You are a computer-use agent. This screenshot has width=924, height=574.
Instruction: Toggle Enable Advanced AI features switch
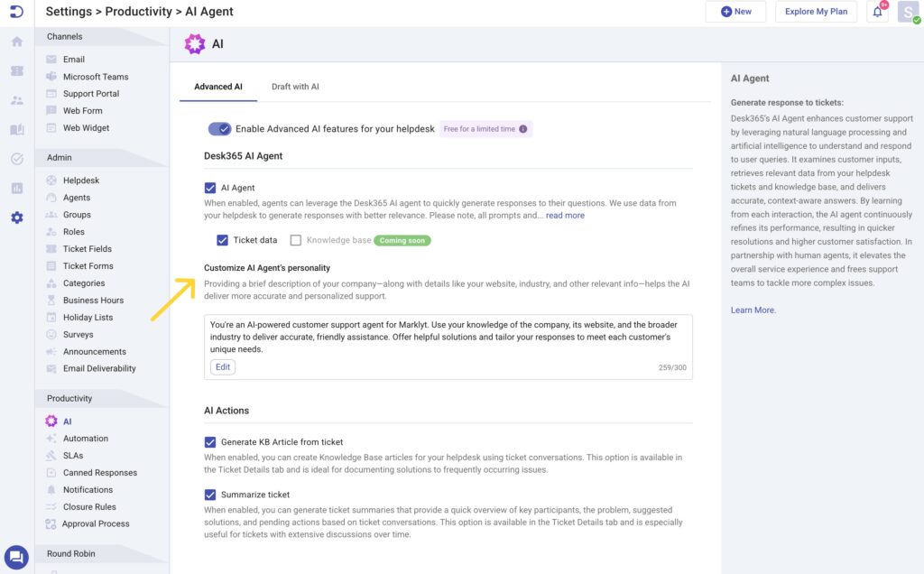coord(219,129)
